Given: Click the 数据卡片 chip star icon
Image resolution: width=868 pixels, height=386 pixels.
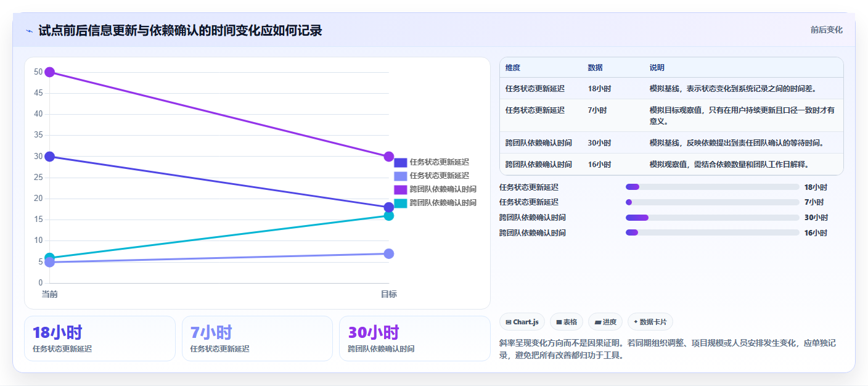Looking at the screenshot, I should coord(636,322).
